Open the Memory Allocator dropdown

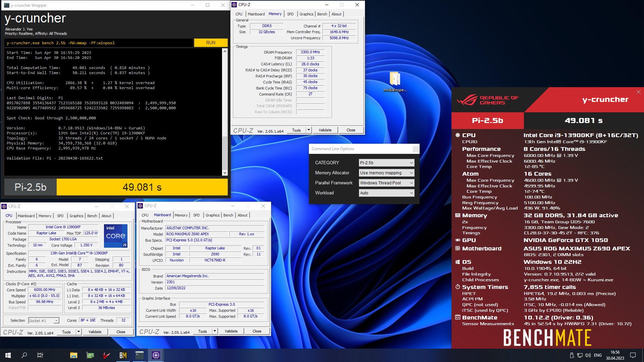(x=386, y=173)
